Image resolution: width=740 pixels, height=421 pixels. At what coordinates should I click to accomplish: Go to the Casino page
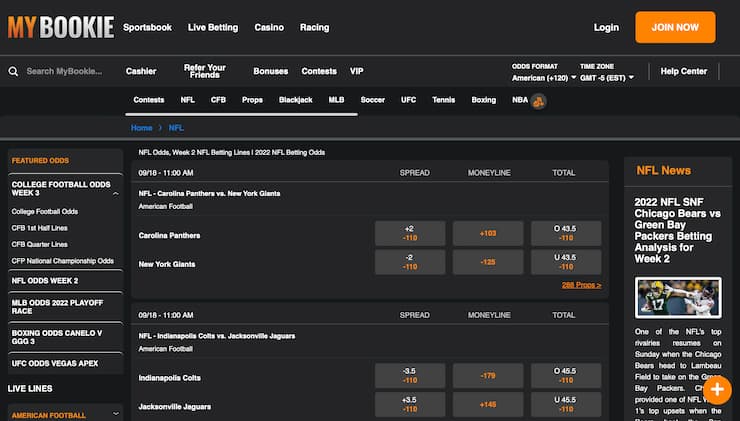click(269, 27)
